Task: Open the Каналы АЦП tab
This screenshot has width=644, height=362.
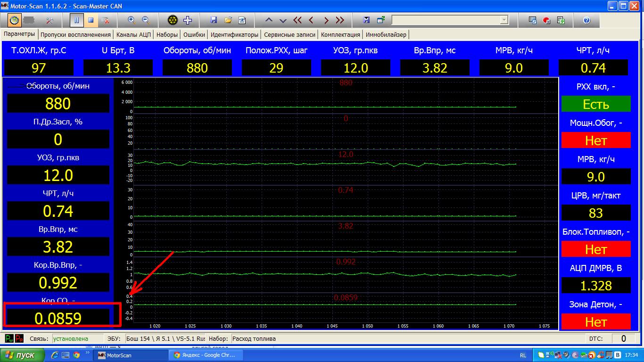Action: [133, 34]
